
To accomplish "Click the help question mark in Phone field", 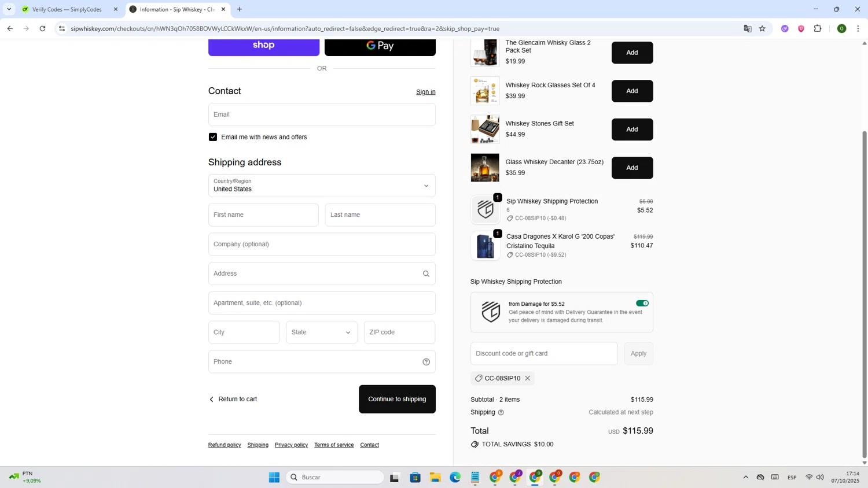I will [426, 362].
